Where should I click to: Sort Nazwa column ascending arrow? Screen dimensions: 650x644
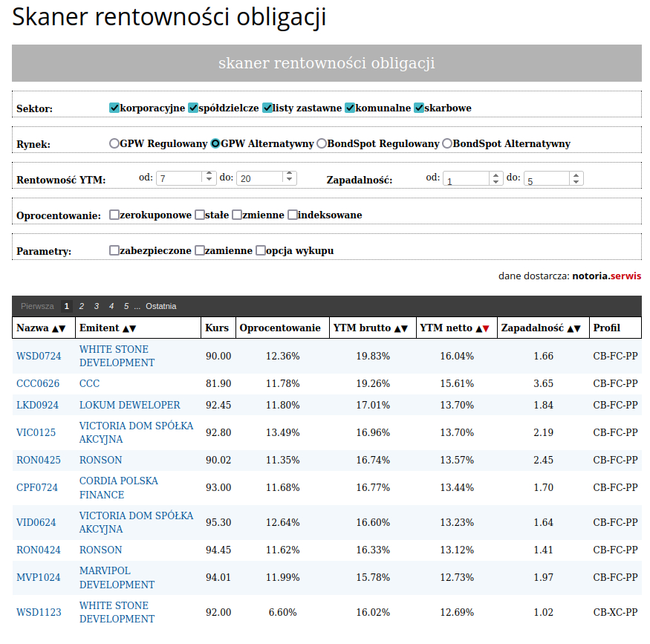pos(54,328)
